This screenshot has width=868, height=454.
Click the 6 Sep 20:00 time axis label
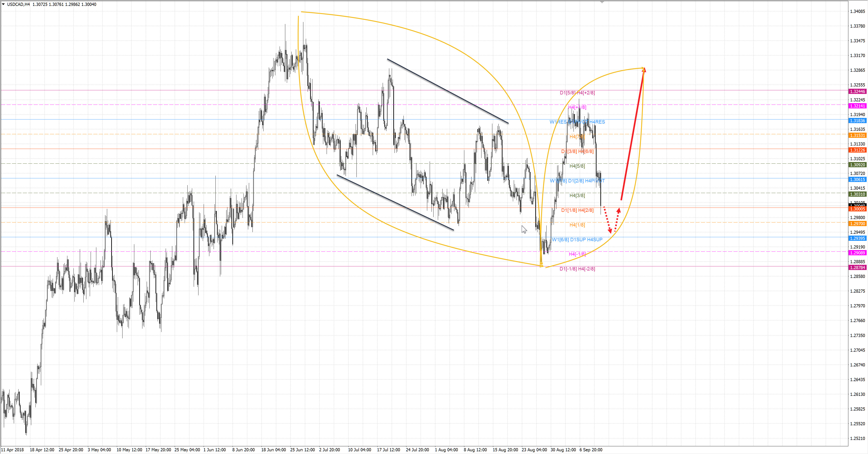[x=591, y=450]
